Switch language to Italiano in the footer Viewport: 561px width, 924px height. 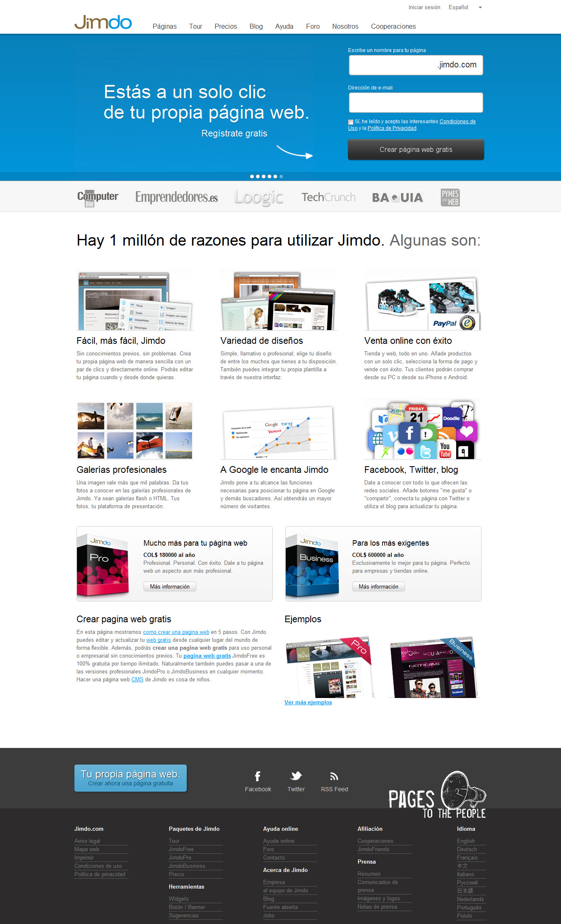click(465, 874)
